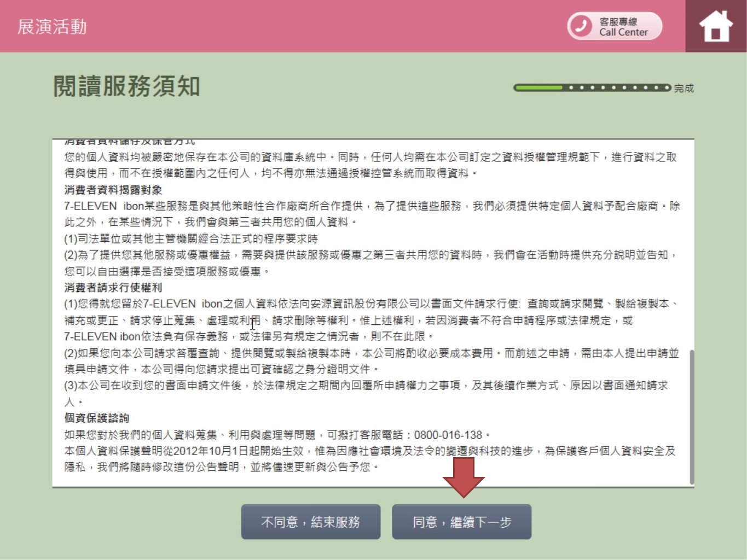This screenshot has height=560, width=747.
Task: Select the 消費者資料揭露對象 section heading
Action: (113, 190)
